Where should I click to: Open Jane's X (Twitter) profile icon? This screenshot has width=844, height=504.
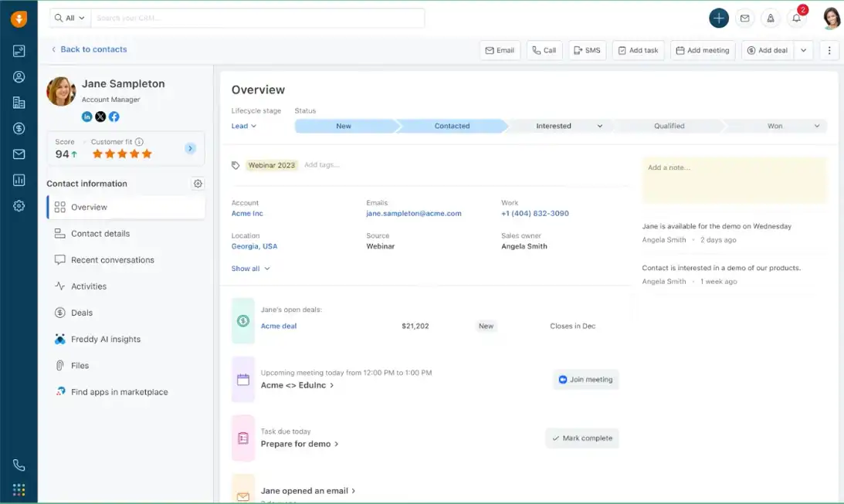100,117
